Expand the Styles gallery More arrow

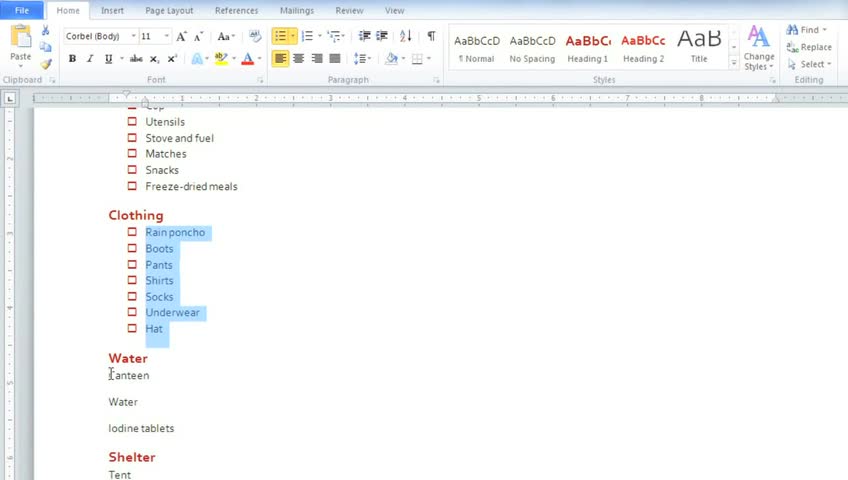[734, 63]
